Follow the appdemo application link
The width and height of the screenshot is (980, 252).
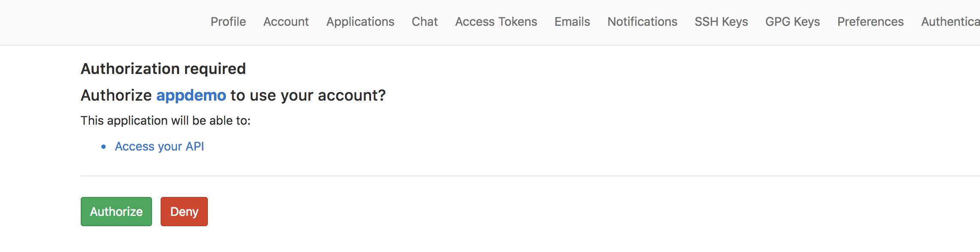[191, 95]
